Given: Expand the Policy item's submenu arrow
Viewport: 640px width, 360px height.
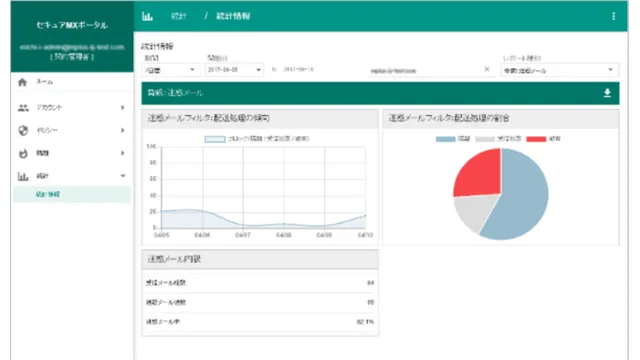Looking at the screenshot, I should (x=122, y=130).
